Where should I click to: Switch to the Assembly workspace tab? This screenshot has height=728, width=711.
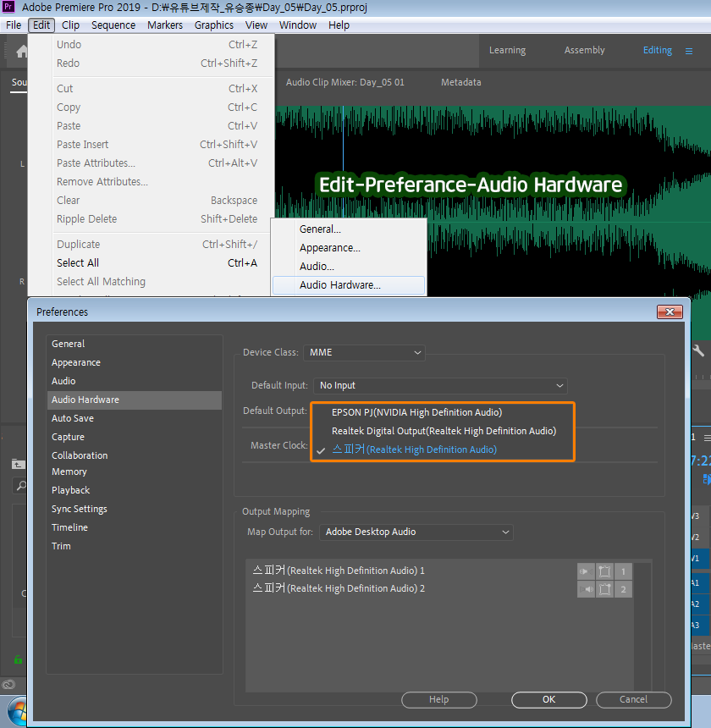click(584, 50)
